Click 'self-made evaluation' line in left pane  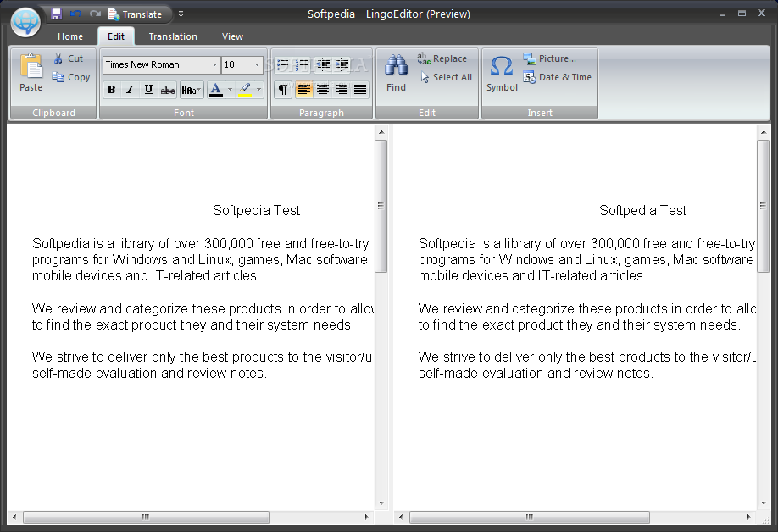tap(149, 373)
